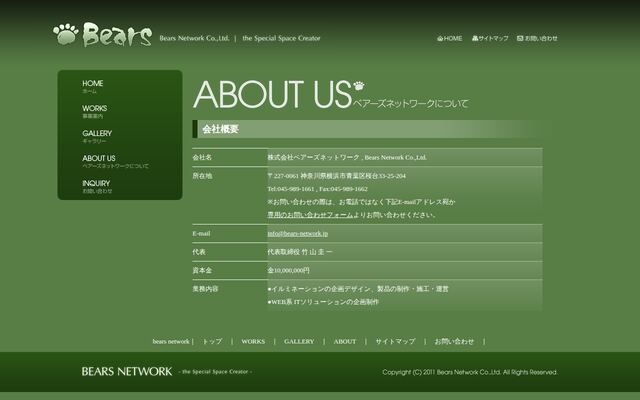
Task: Click トップ in the footer navigation
Action: [212, 341]
